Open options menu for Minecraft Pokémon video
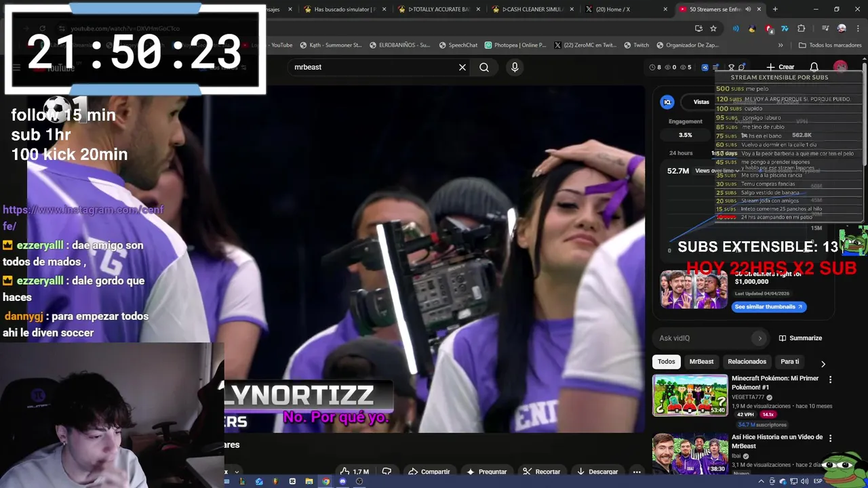 (x=830, y=380)
